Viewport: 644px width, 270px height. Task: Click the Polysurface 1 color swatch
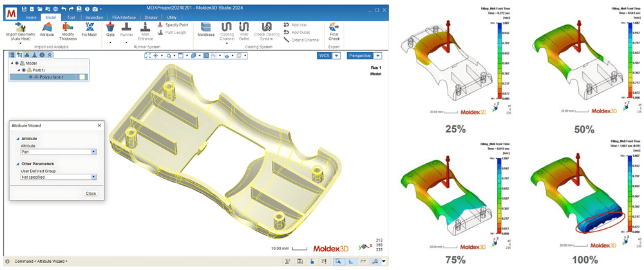[x=82, y=77]
